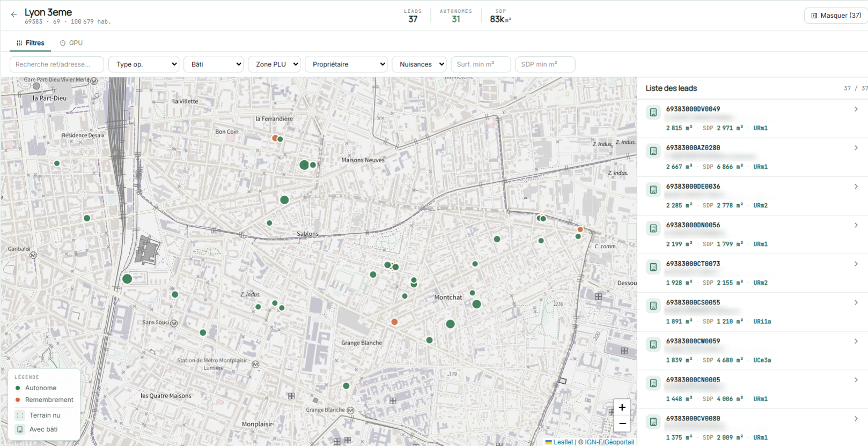
Task: Open the IGN-F/Géoportail link
Action: click(x=609, y=442)
